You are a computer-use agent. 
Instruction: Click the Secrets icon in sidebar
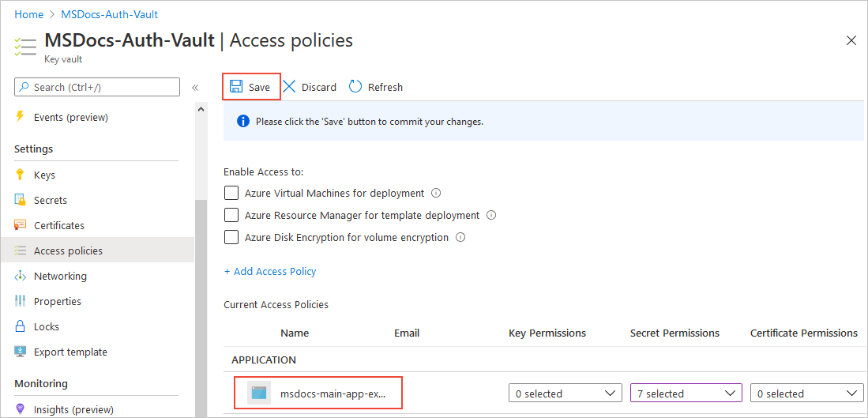tap(21, 200)
